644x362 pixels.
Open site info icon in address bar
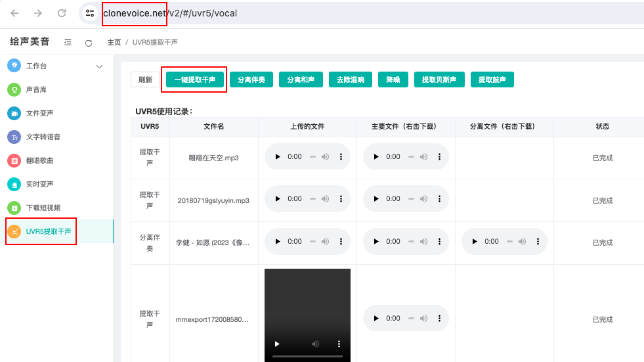90,13
